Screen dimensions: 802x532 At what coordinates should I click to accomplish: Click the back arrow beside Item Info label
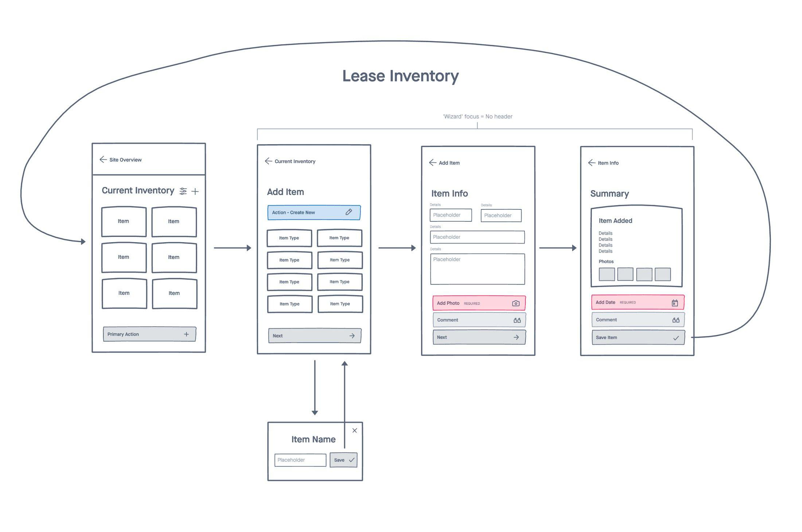[x=592, y=163]
